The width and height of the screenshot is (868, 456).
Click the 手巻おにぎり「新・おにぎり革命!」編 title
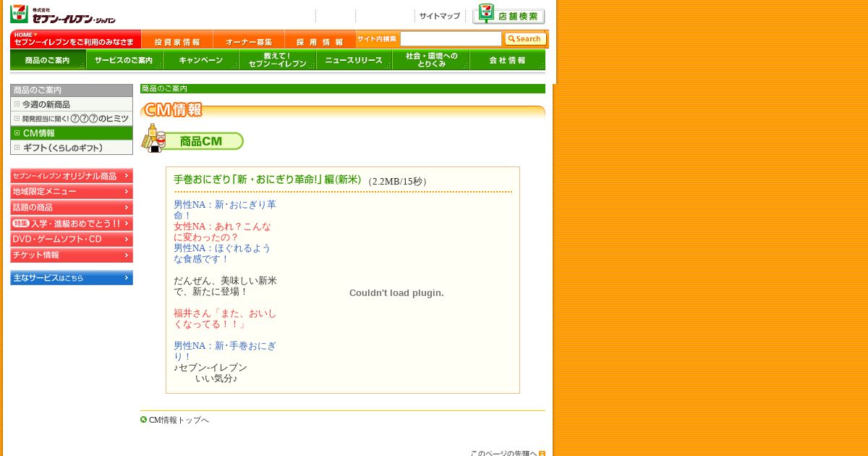[x=267, y=180]
